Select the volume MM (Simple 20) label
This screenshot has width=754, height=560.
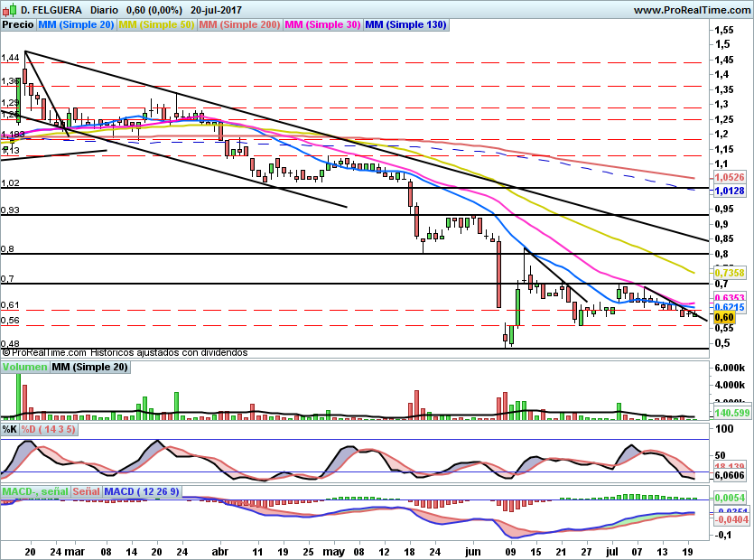pyautogui.click(x=89, y=367)
